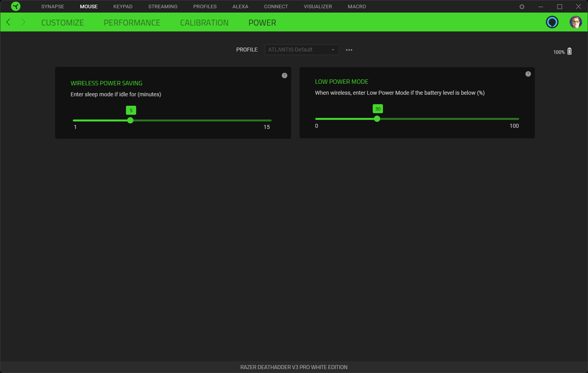
Task: Expand the ATLANTIS-Default profile dropdown
Action: 302,50
